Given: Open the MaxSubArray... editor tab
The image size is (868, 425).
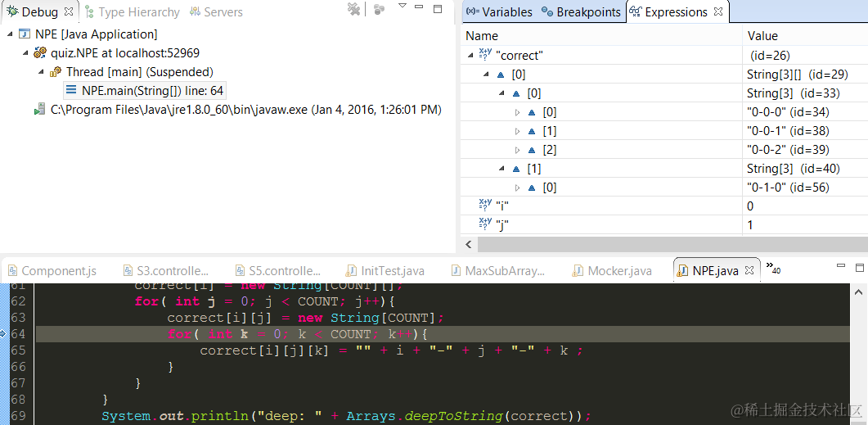Looking at the screenshot, I should point(498,271).
